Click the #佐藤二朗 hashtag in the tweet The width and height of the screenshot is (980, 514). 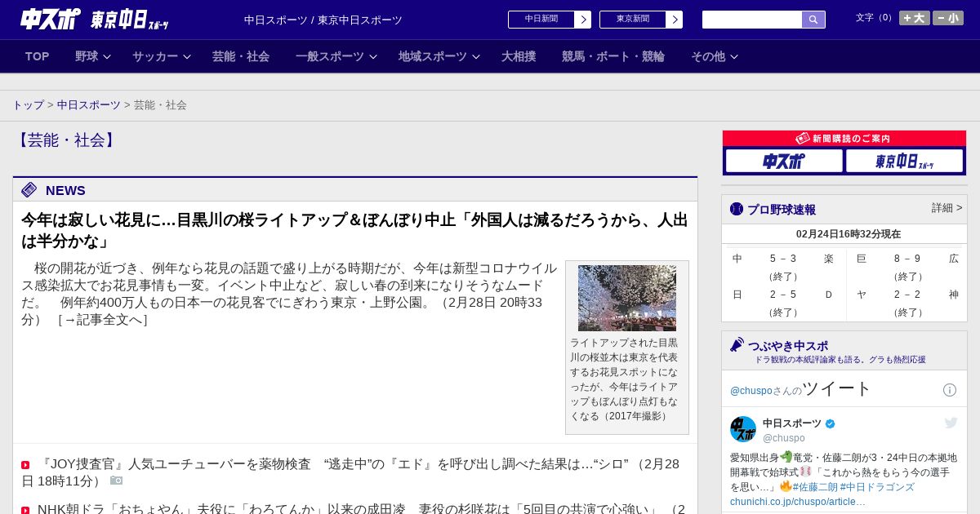point(815,487)
